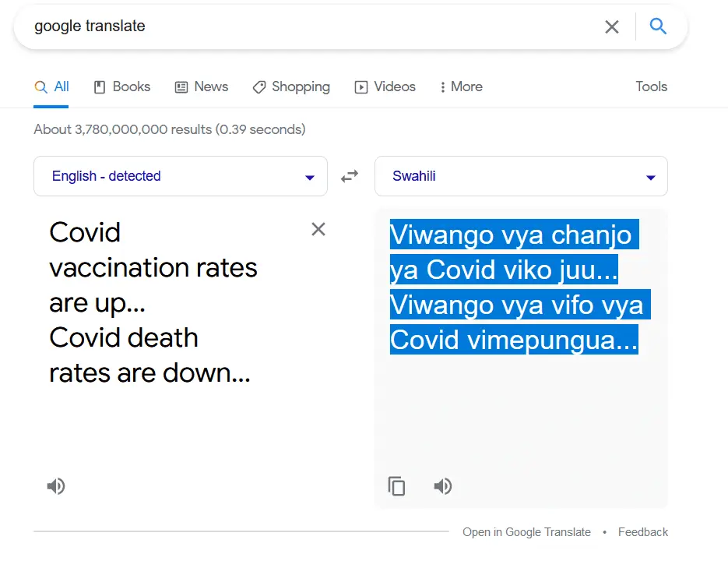Click the blue search magnifier icon

pyautogui.click(x=658, y=26)
